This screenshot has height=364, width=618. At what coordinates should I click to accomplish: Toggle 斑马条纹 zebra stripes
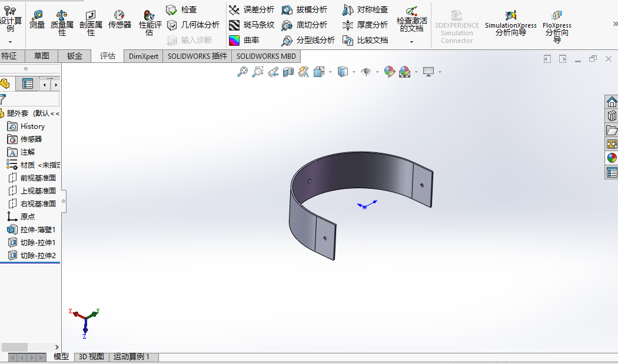[251, 25]
